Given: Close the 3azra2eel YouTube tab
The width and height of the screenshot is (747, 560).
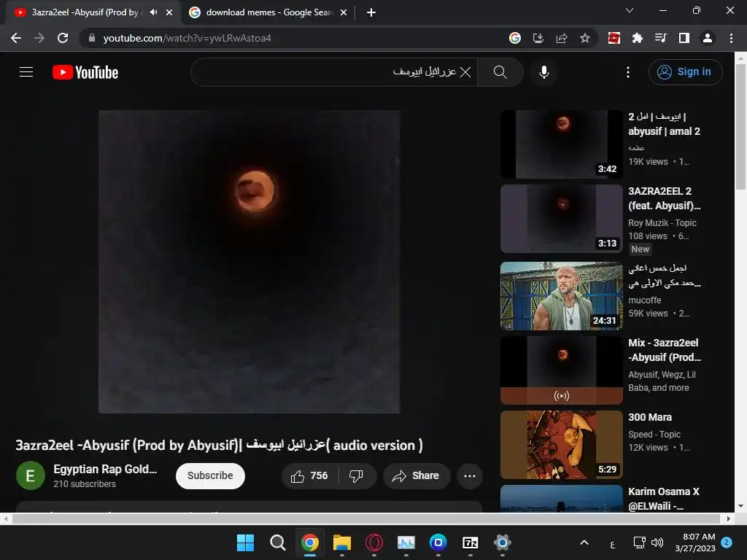Looking at the screenshot, I should (x=169, y=12).
